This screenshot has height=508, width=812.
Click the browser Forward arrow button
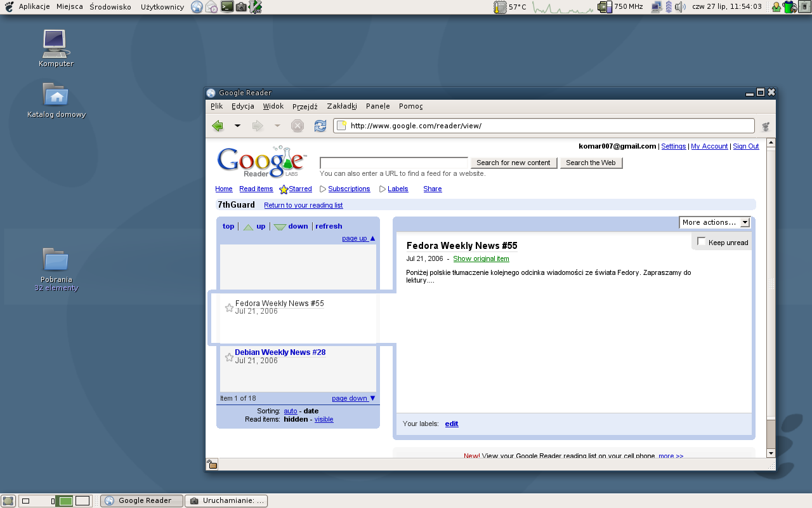258,126
